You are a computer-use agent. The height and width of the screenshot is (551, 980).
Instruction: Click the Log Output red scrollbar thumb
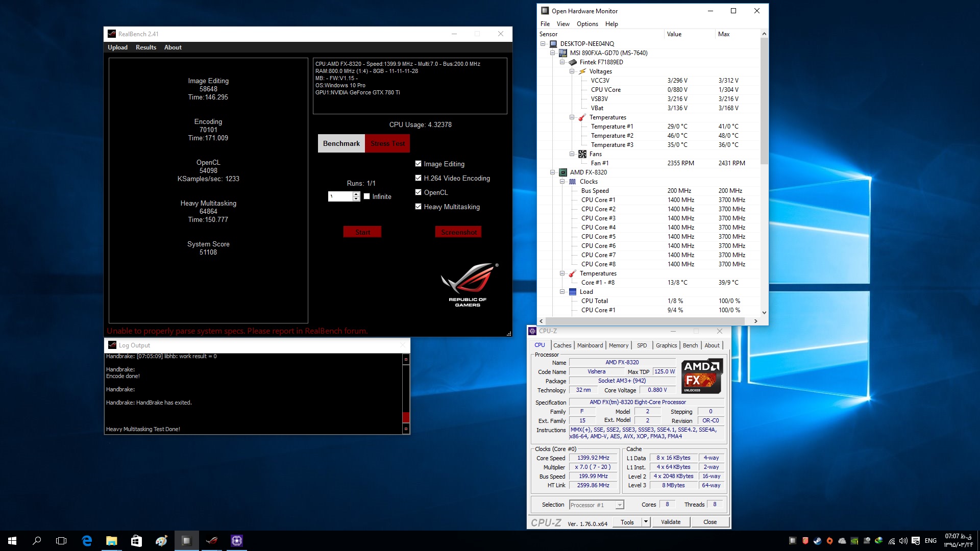click(x=406, y=417)
